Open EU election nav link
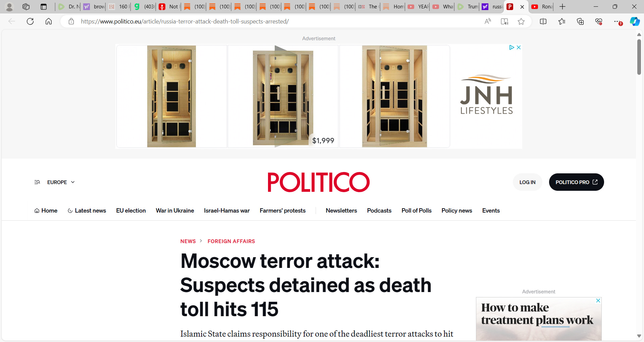Viewport: 644px width, 342px height. pyautogui.click(x=131, y=211)
